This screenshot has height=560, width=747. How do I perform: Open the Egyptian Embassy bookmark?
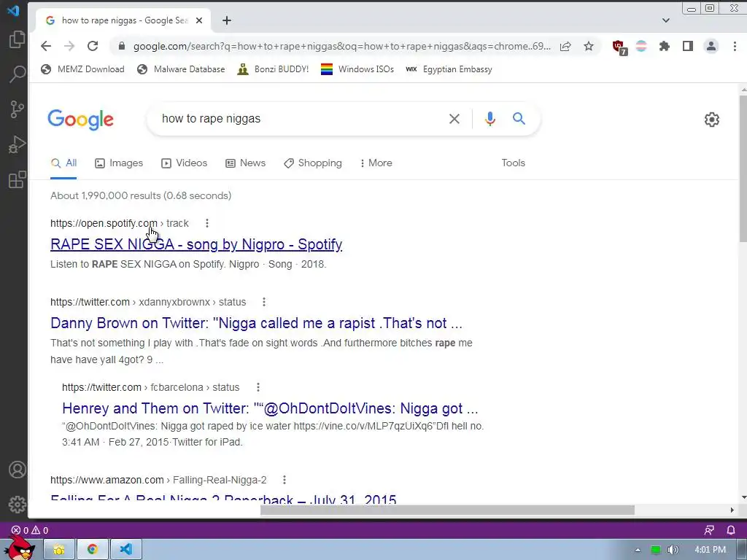click(x=449, y=69)
